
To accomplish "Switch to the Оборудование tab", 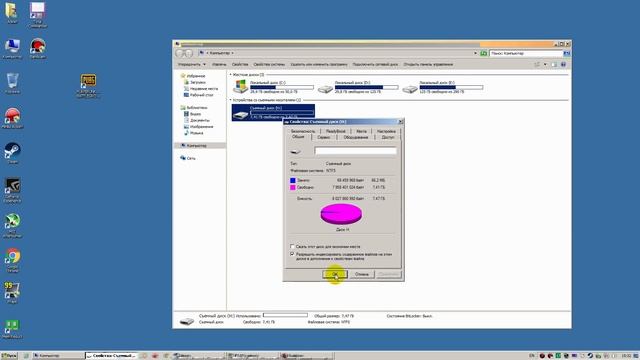I will coord(356,138).
